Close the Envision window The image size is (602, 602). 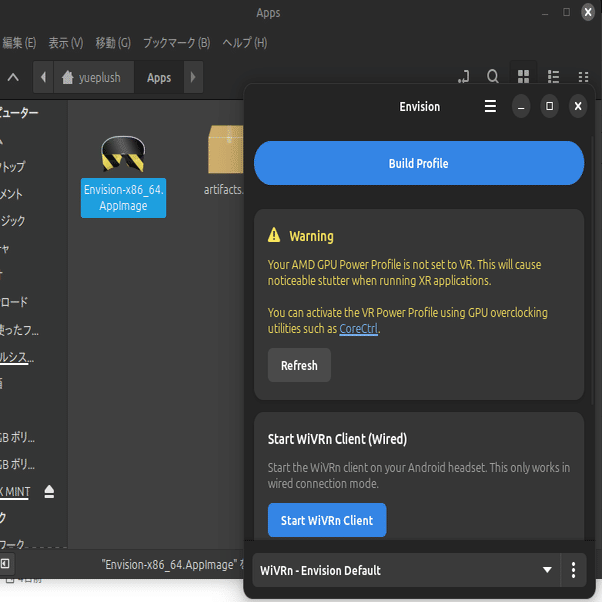point(578,106)
